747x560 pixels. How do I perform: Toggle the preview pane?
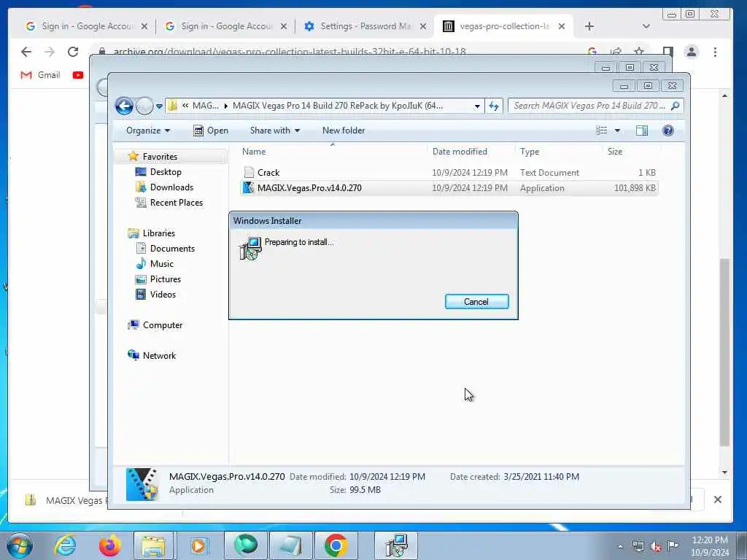(642, 131)
